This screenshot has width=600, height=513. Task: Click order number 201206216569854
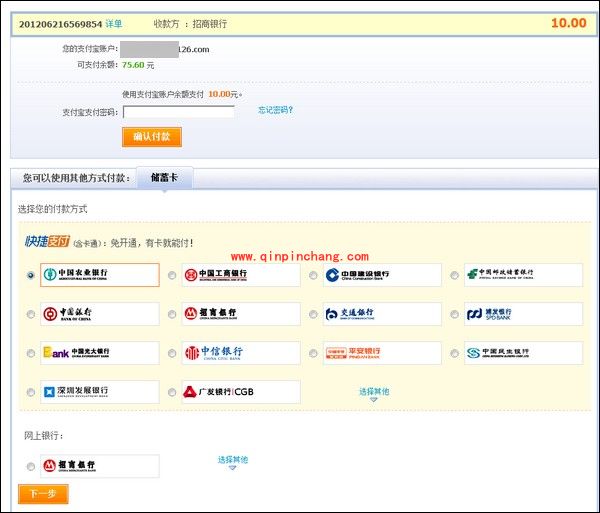point(60,24)
